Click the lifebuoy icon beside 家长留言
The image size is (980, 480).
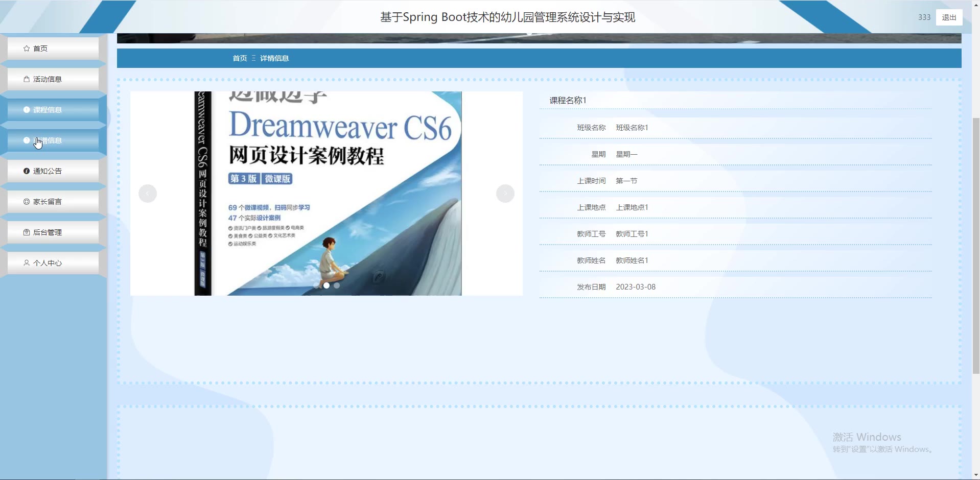(27, 202)
